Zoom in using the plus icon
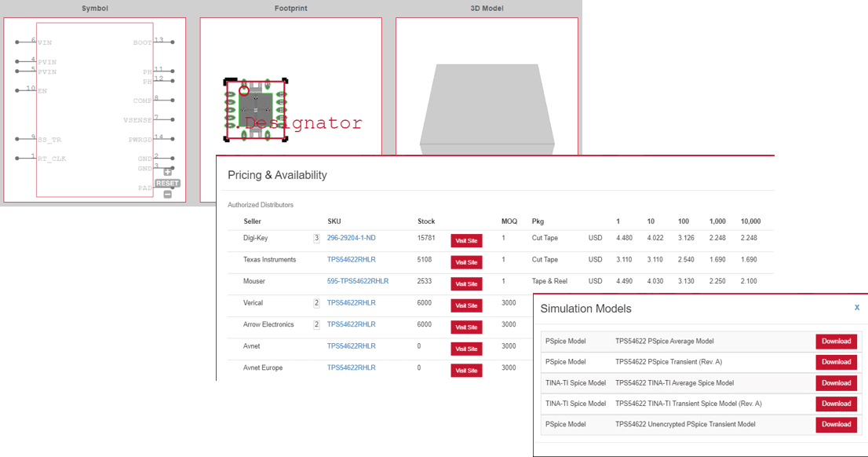The height and width of the screenshot is (457, 868). coord(167,171)
